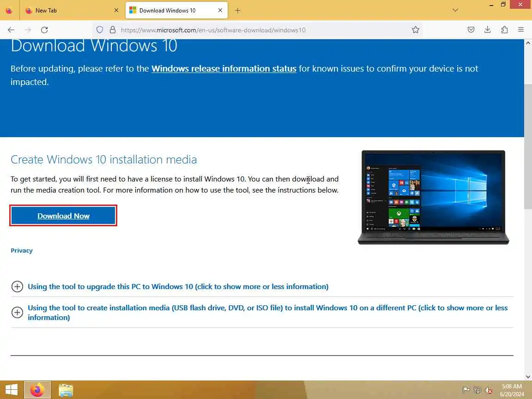
Task: Click the page scrollbar down arrow
Action: [x=528, y=376]
